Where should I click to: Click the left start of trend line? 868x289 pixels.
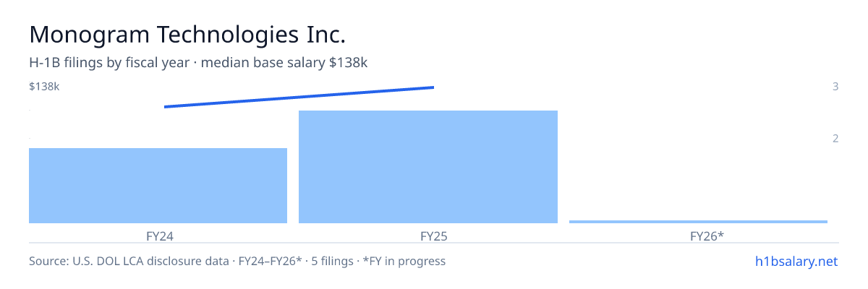[166, 107]
